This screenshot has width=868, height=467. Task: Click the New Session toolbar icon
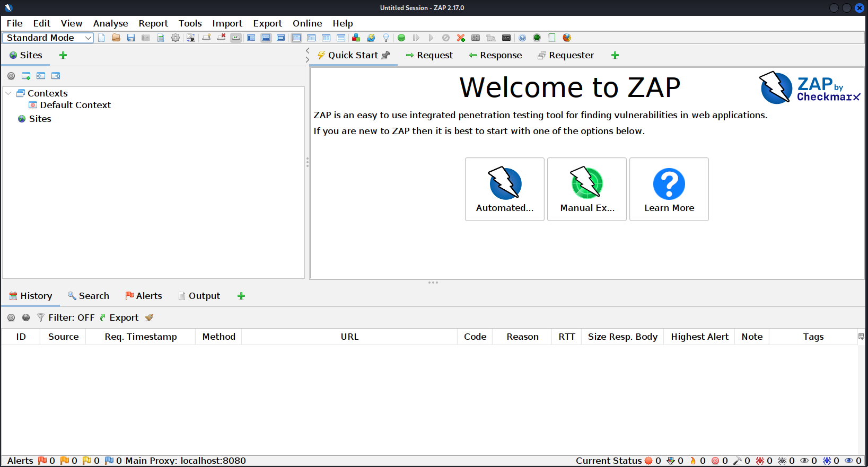(x=101, y=38)
